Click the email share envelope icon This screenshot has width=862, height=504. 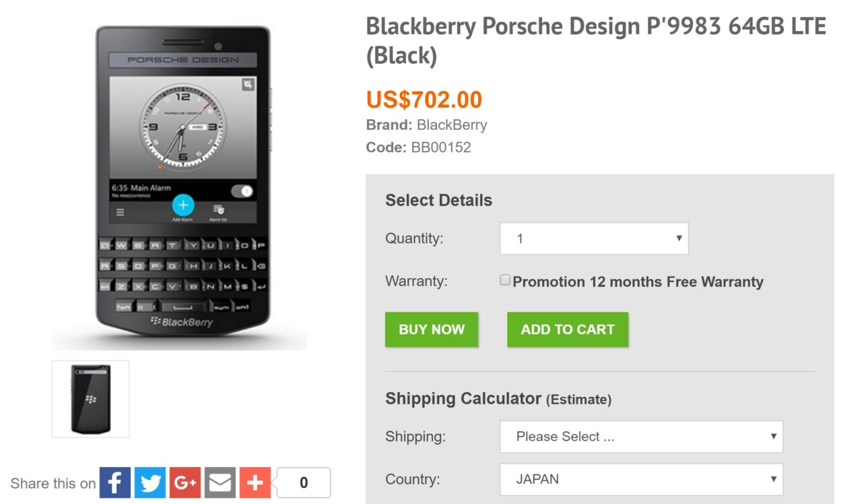tap(220, 482)
